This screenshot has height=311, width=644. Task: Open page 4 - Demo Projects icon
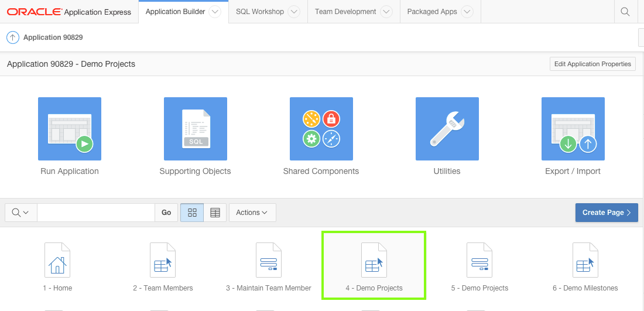[374, 260]
